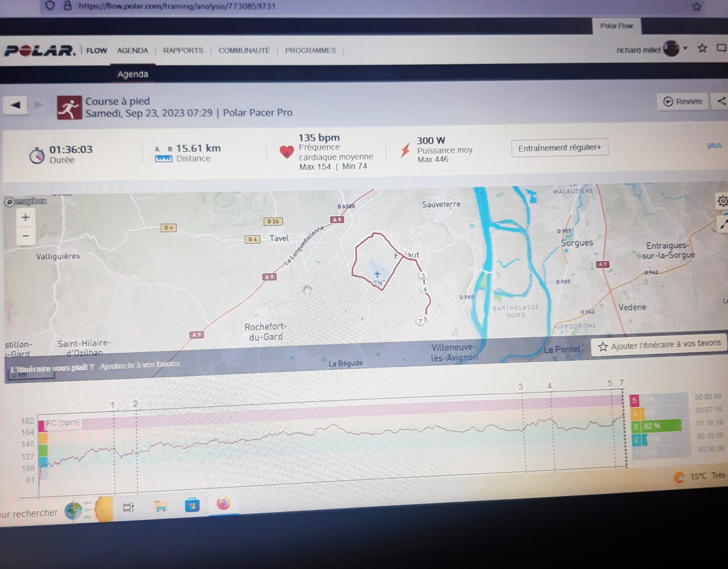
Task: Click the Entraînement régulier+ button
Action: [560, 147]
